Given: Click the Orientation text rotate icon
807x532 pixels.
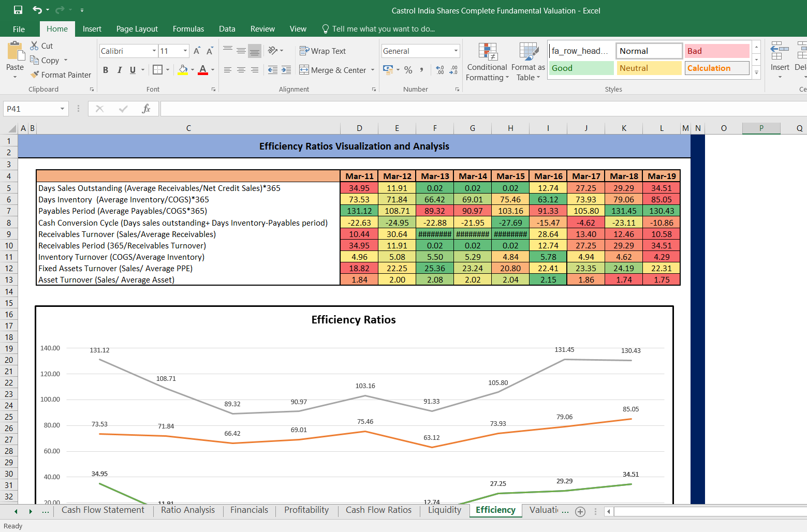Looking at the screenshot, I should (273, 50).
